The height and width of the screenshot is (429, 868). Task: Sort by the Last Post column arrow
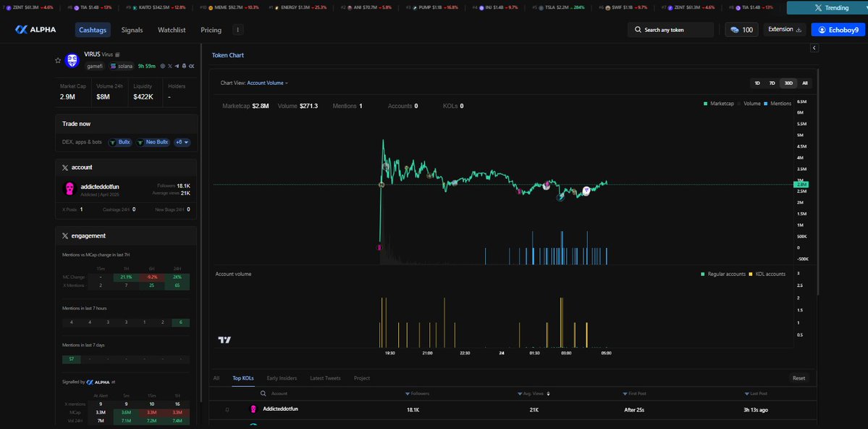(x=747, y=394)
